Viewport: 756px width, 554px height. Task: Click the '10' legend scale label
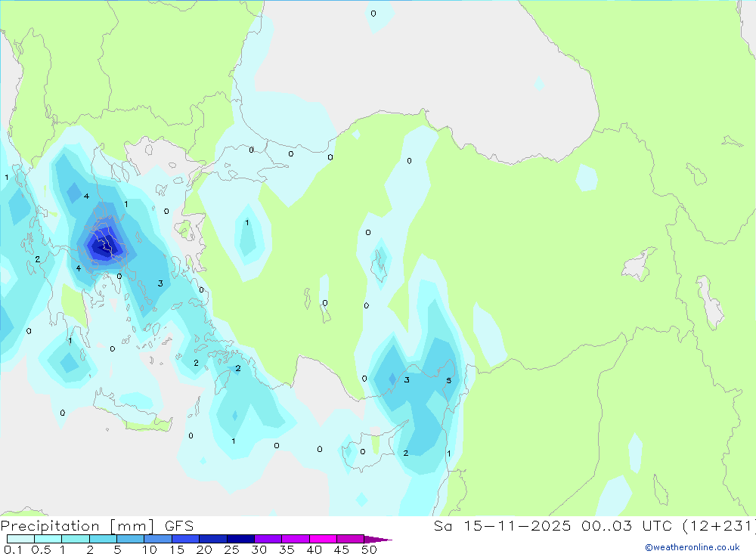(150, 549)
